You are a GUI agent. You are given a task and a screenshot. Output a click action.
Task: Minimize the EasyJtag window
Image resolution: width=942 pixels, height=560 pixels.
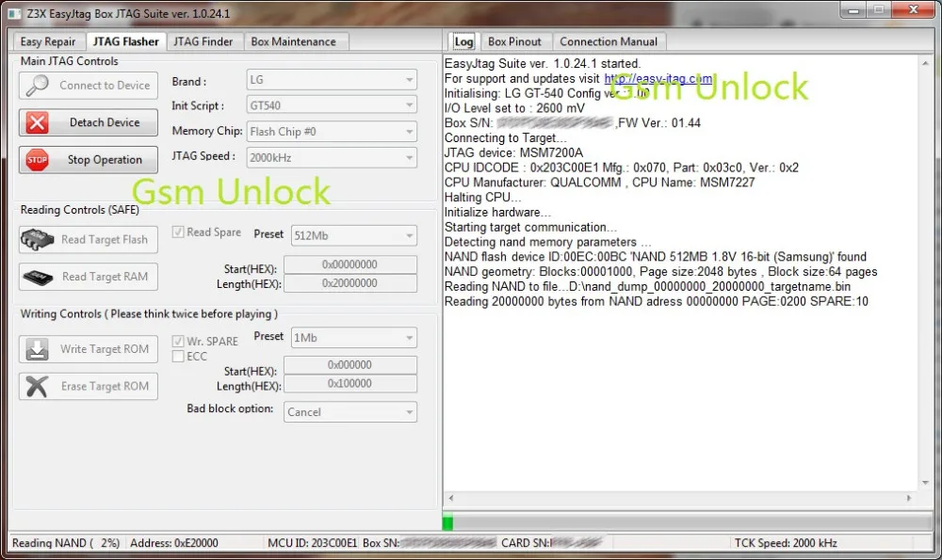[x=853, y=10]
